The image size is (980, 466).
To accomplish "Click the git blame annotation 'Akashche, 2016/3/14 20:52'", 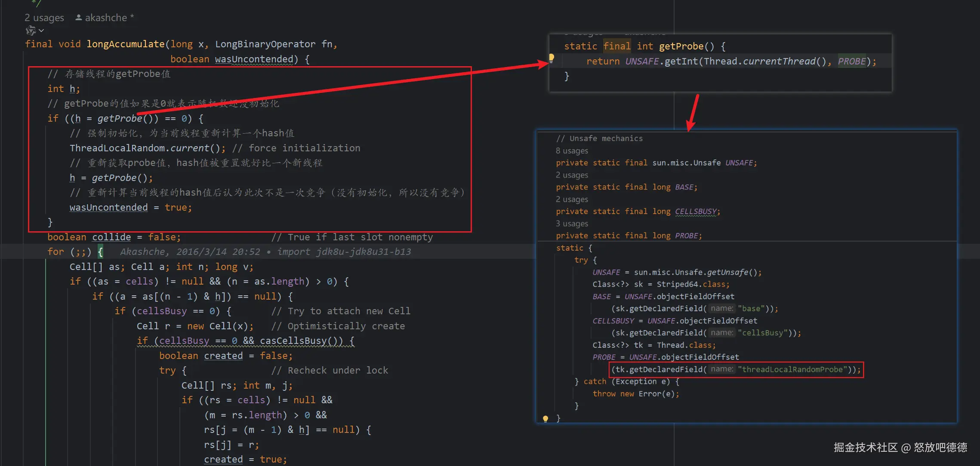I will 190,252.
